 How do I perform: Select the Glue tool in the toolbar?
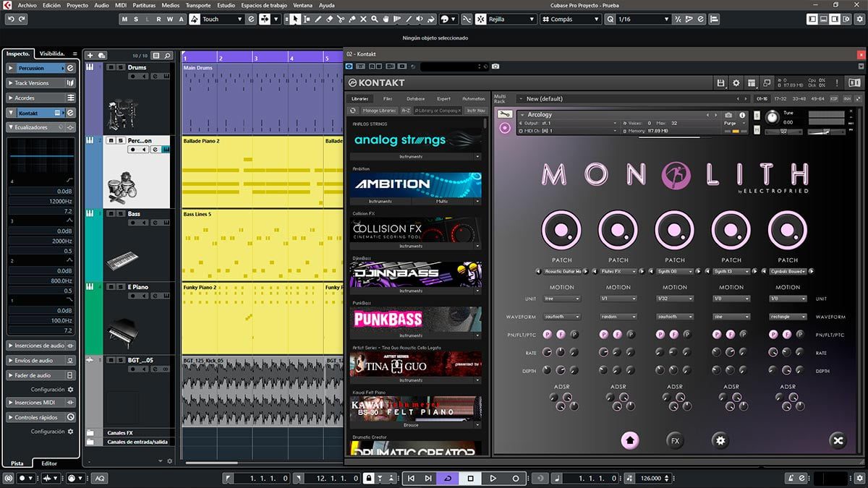352,20
